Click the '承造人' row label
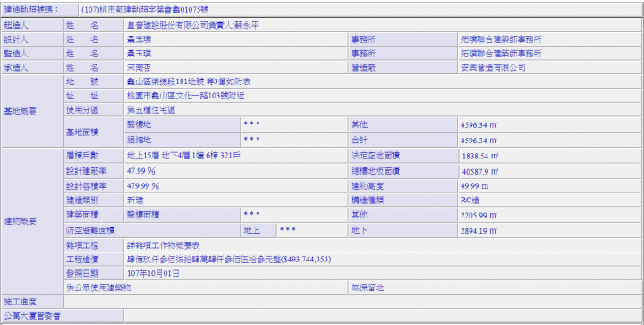Image resolution: width=644 pixels, height=325 pixels. (x=16, y=67)
